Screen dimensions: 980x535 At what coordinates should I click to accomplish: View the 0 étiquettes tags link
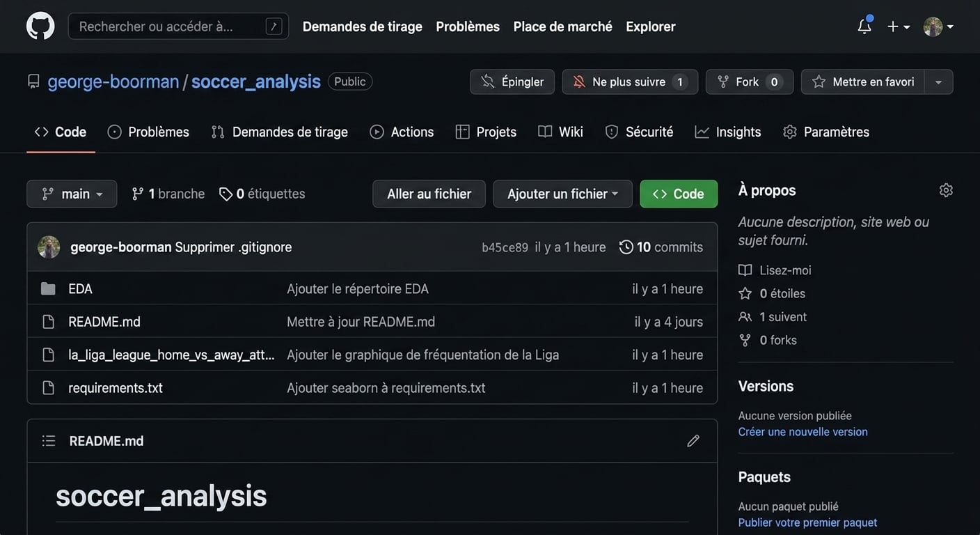262,194
